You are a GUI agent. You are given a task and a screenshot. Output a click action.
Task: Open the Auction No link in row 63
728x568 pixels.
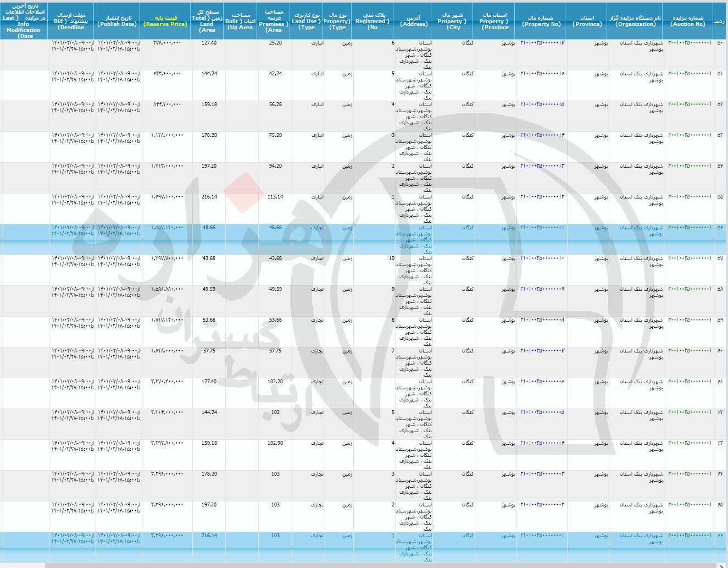point(690,443)
